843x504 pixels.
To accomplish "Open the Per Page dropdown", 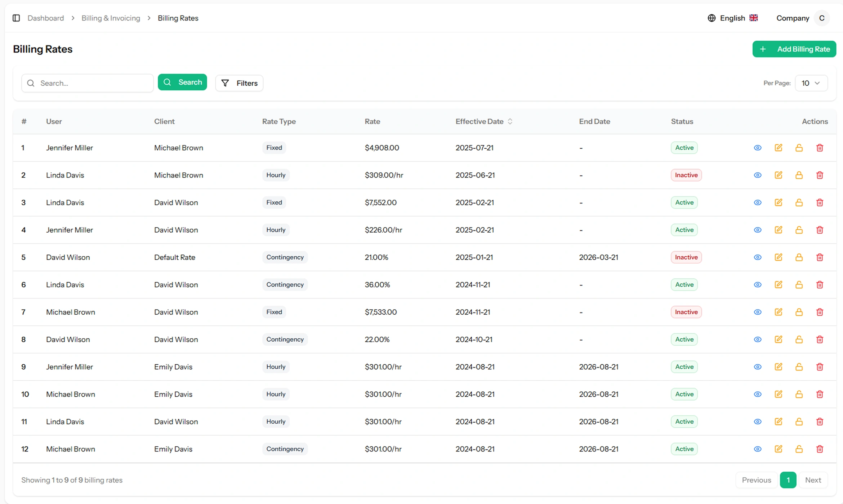I will [x=811, y=83].
